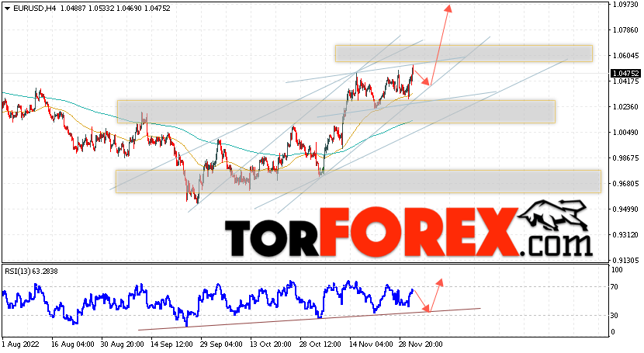Click the 1 Aug 2022 date label
644x353 pixels.
pyautogui.click(x=20, y=344)
